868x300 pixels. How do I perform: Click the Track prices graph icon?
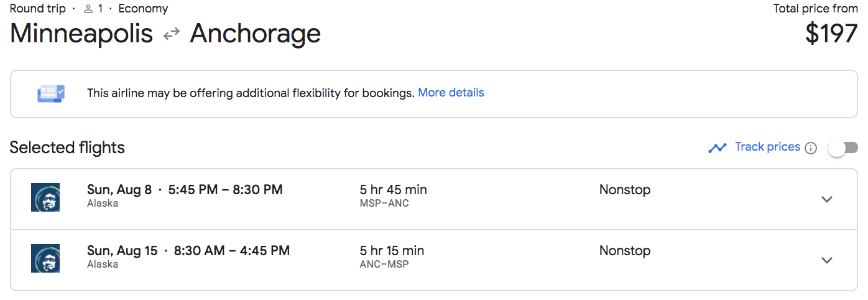718,148
